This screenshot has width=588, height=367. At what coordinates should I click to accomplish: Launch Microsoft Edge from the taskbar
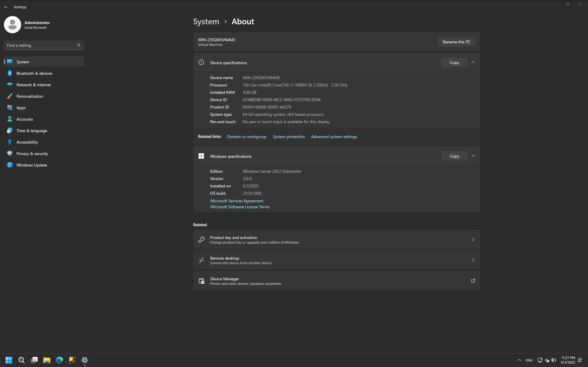pyautogui.click(x=59, y=360)
